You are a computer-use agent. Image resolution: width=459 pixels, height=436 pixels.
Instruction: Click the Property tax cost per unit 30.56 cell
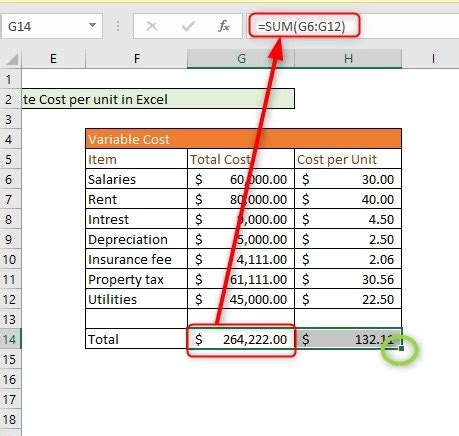pos(348,279)
